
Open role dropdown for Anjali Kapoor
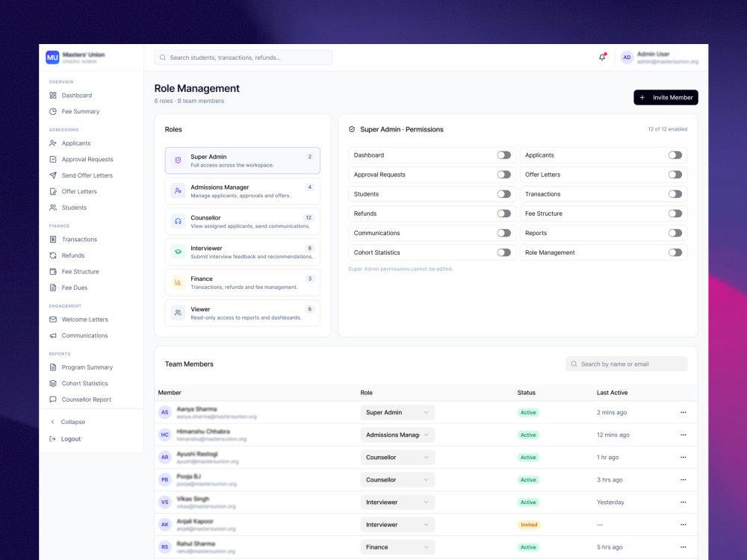tap(397, 524)
